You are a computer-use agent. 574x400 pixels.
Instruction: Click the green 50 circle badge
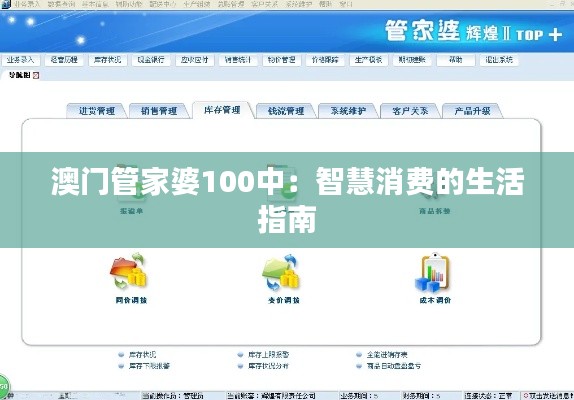pyautogui.click(x=4, y=386)
